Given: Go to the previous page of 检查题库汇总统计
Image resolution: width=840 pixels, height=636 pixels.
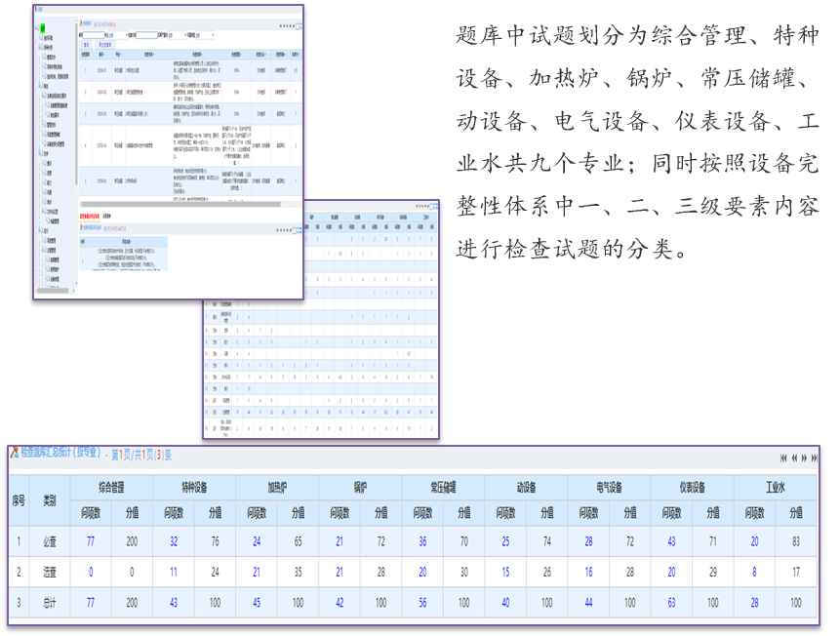Looking at the screenshot, I should coord(794,458).
